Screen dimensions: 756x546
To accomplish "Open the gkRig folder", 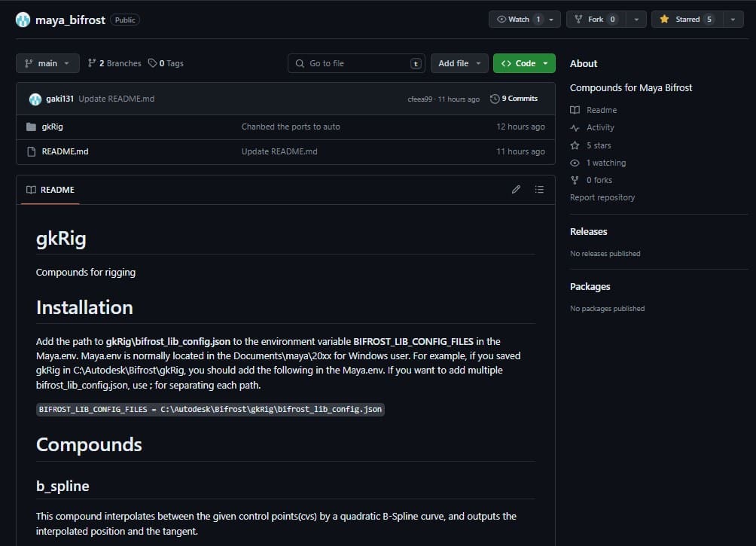I will 52,127.
